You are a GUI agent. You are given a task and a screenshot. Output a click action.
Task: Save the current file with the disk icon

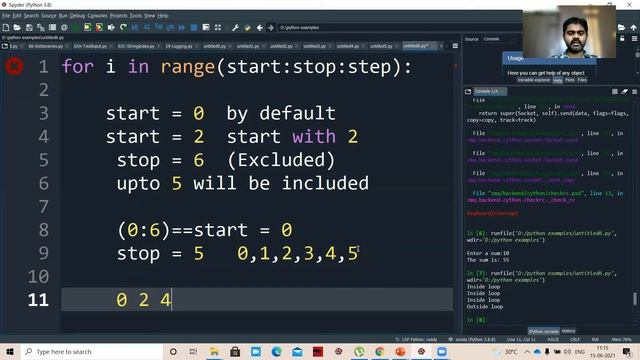click(29, 27)
